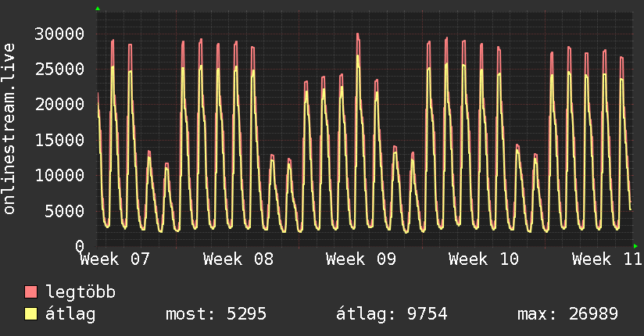644x336 pixels.
Task: Click the 25000 y-axis value
Action: click(x=59, y=69)
